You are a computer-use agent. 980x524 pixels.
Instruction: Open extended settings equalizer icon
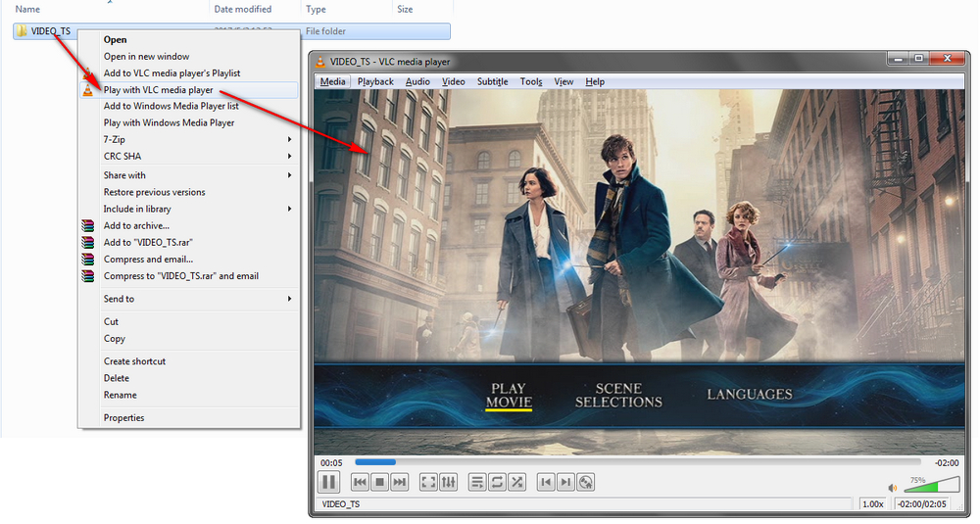coord(448,482)
